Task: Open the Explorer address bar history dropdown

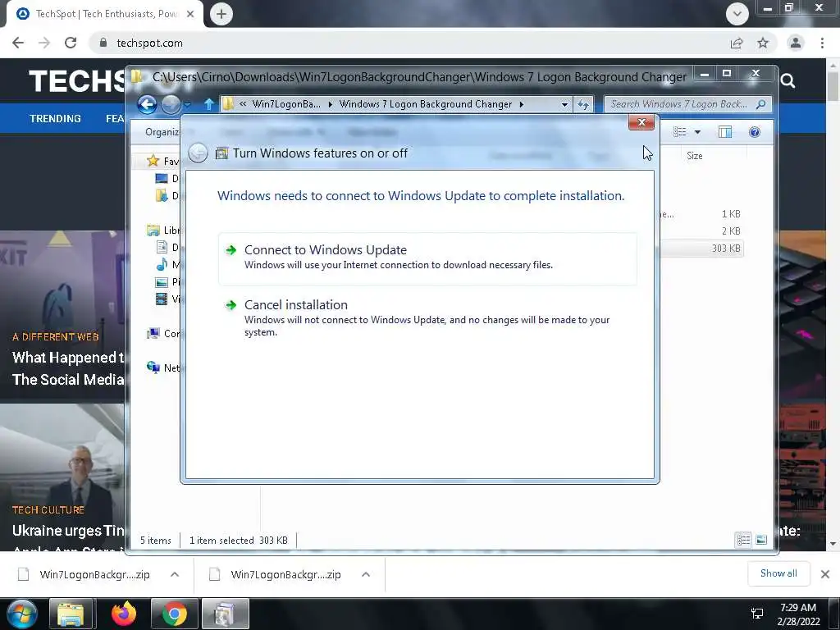Action: pos(564,104)
